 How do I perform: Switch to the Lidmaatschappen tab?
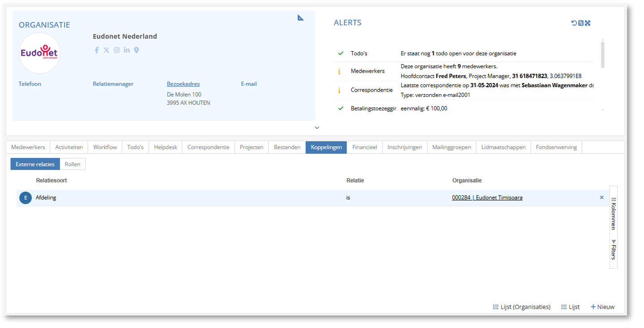pos(504,147)
